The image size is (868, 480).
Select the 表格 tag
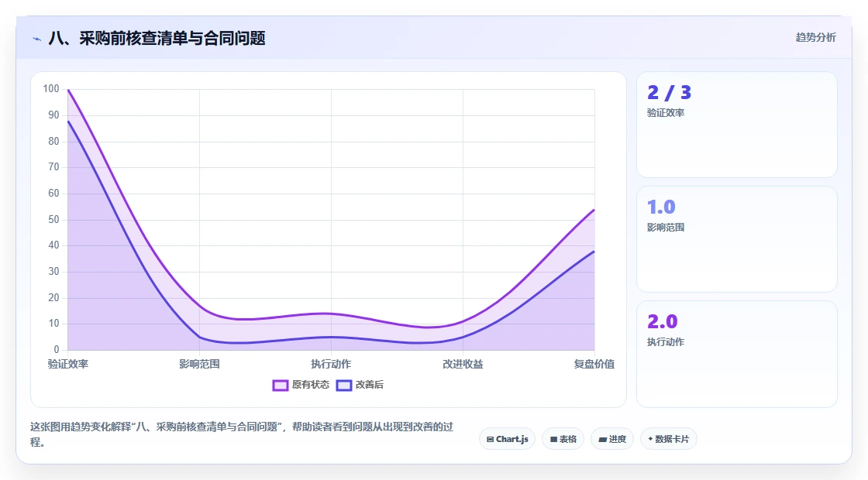[x=563, y=439]
